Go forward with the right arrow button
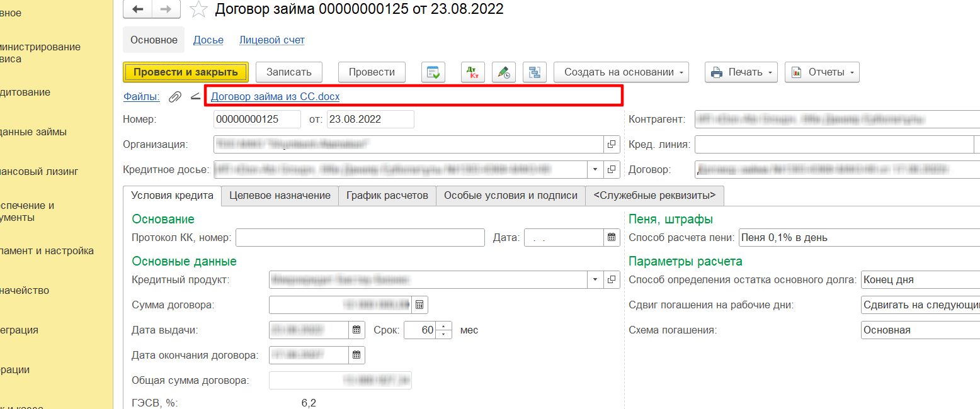 tap(166, 9)
